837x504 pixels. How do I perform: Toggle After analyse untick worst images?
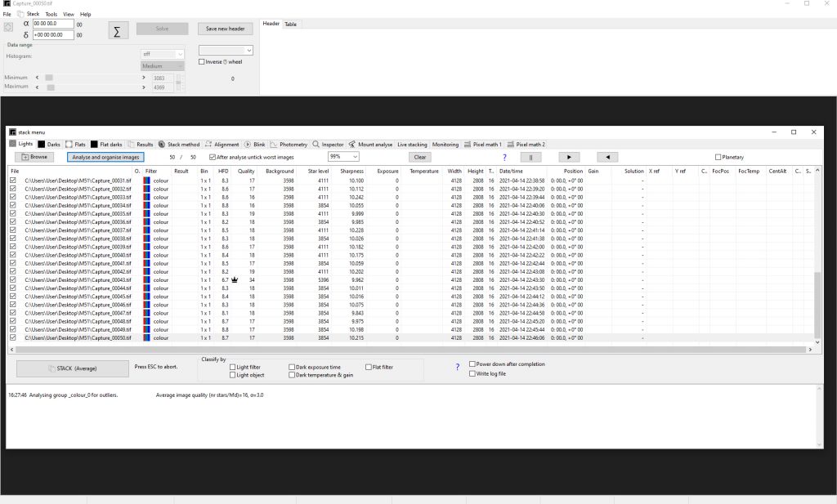(x=213, y=158)
